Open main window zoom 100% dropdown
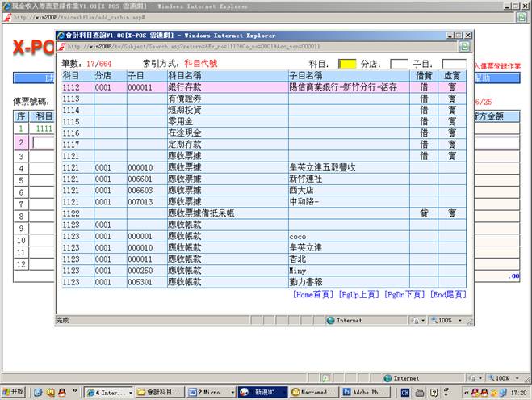Screen dimensions: 532x400 coord(503,377)
